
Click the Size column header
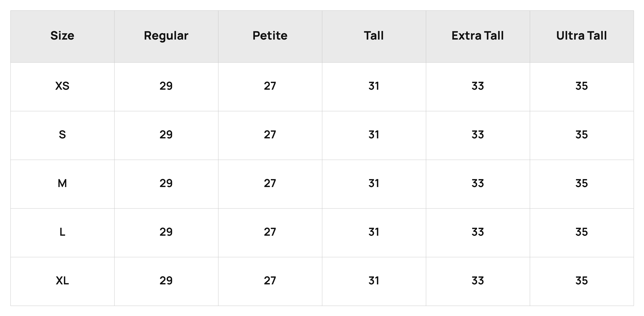[x=62, y=36]
